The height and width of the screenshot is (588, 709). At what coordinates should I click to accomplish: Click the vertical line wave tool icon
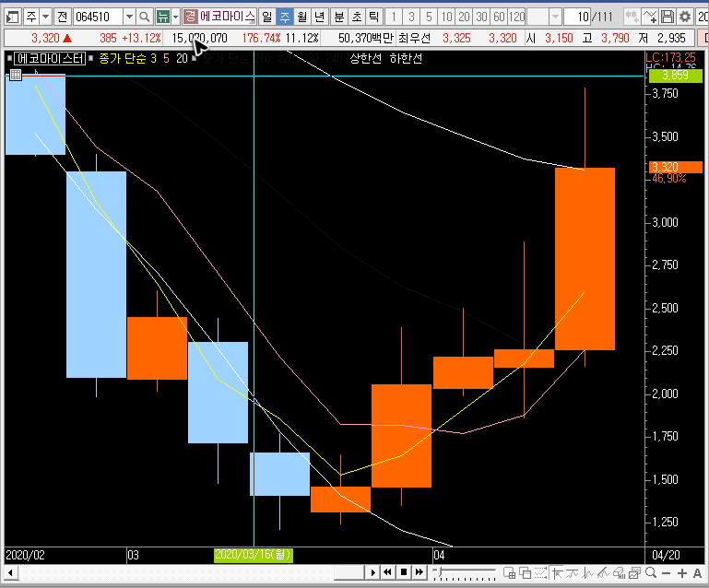pos(587,573)
